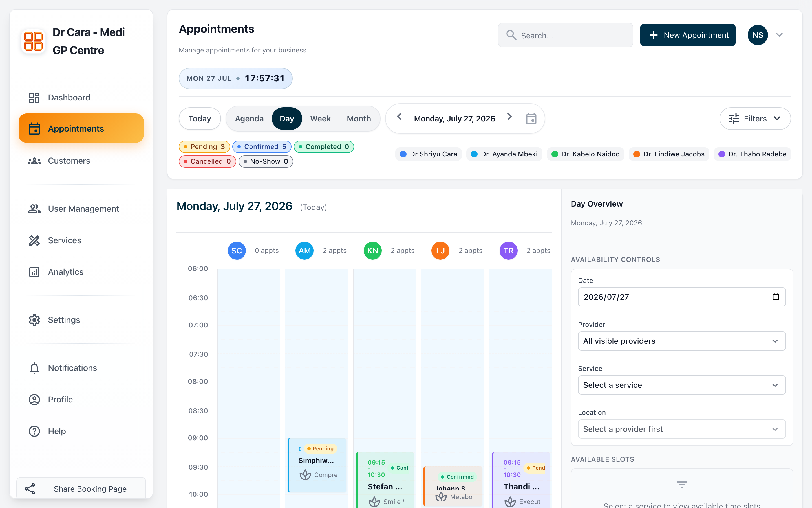Toggle Dr. Lindiwe Jacobs provider chip
The image size is (812, 508).
669,154
